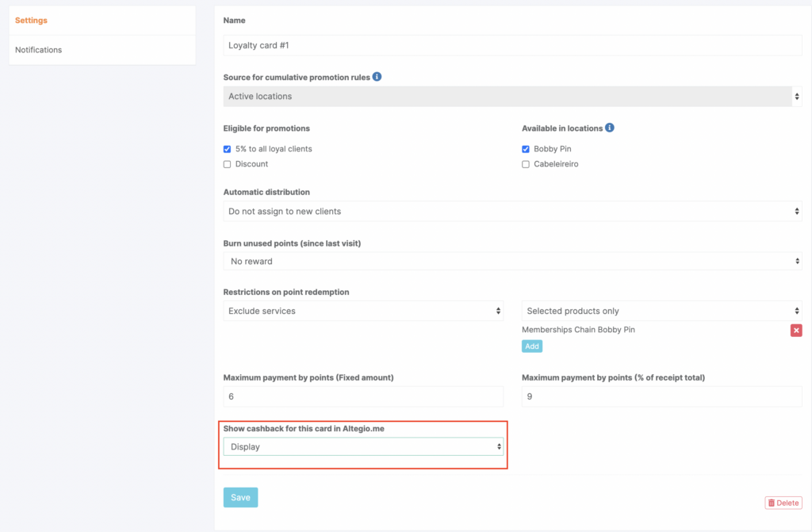812x532 pixels.
Task: Remove Memberships Chain Bobby Pin with red X
Action: tap(796, 331)
